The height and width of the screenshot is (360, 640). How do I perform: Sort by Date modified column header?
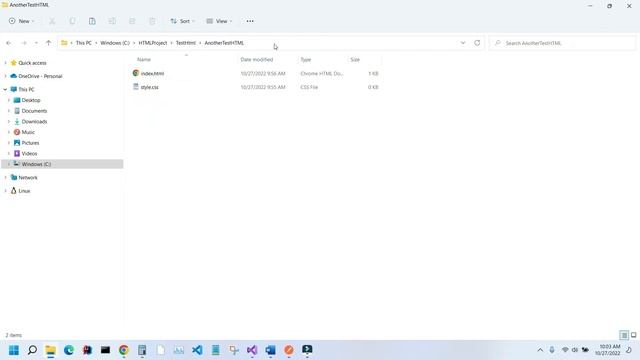(257, 60)
